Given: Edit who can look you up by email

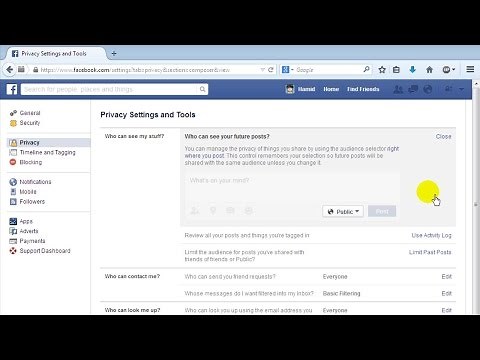Looking at the screenshot, I should (447, 310).
